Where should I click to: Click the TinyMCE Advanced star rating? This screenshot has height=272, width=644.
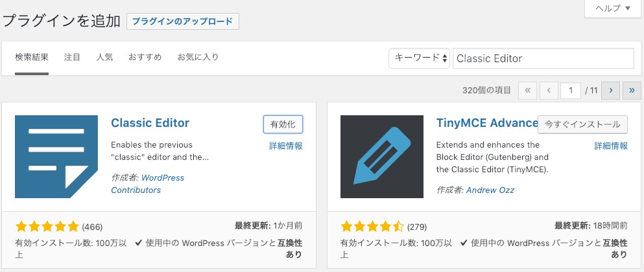372,227
